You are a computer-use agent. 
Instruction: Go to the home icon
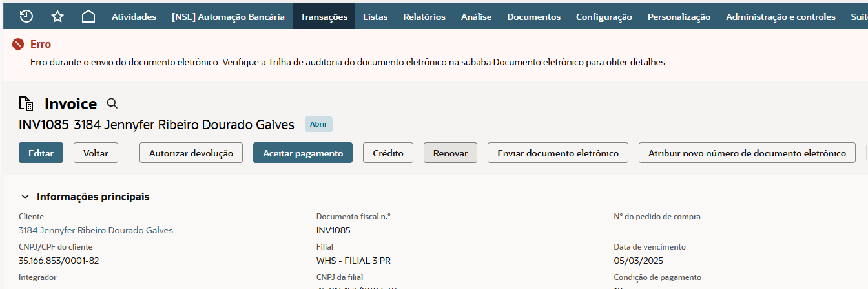88,17
